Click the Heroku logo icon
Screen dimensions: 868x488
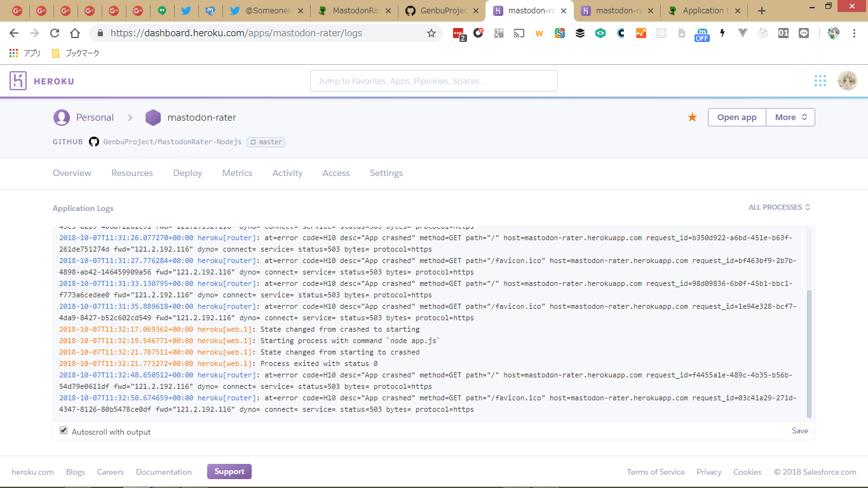click(18, 81)
